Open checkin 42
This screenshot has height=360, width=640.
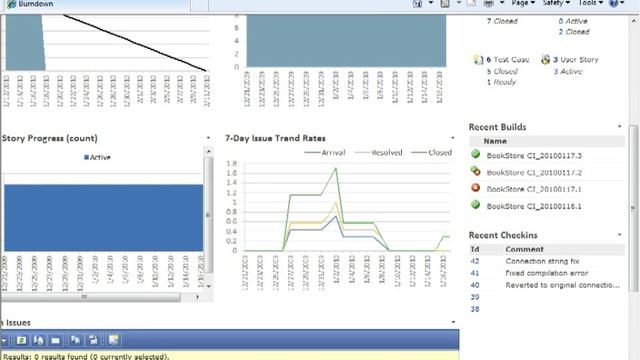coord(475,261)
